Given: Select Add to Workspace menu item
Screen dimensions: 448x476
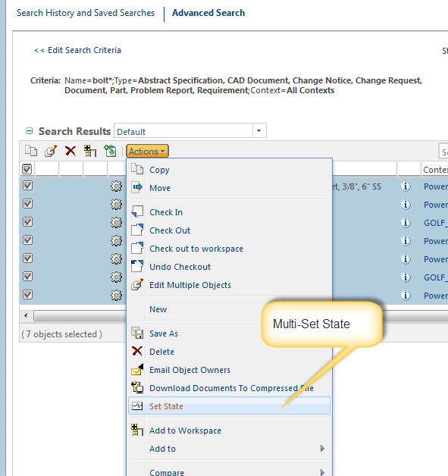Looking at the screenshot, I should coord(229,431).
